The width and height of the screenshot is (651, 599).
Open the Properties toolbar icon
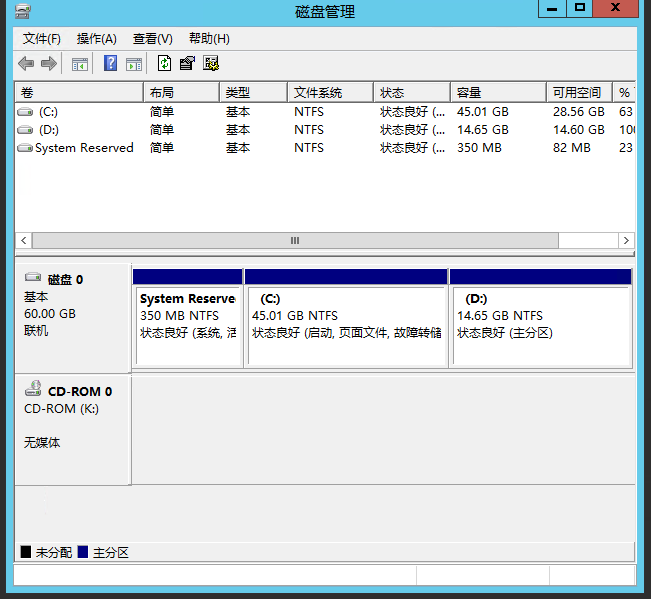pyautogui.click(x=187, y=64)
